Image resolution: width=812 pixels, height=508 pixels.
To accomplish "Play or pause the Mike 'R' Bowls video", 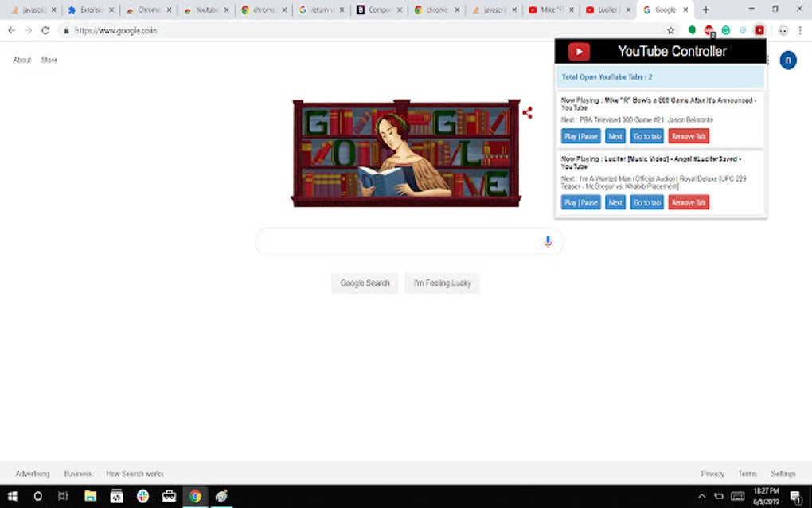I will coord(581,136).
